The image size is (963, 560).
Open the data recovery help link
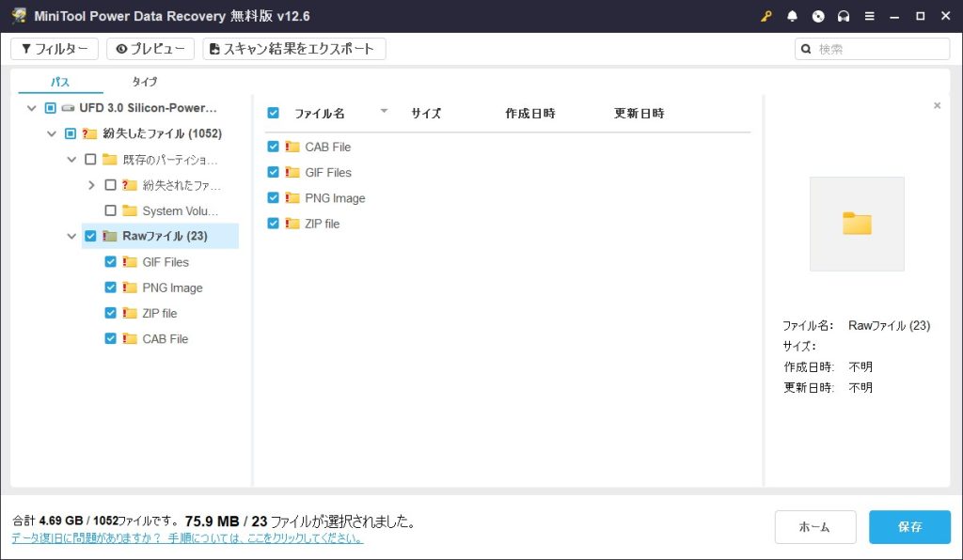click(x=187, y=539)
